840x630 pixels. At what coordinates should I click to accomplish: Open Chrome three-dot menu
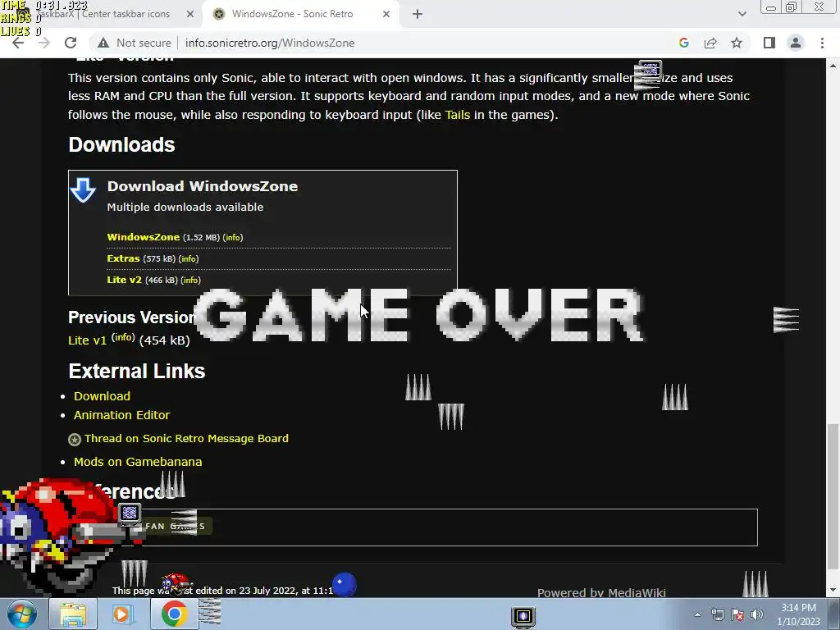tap(822, 43)
